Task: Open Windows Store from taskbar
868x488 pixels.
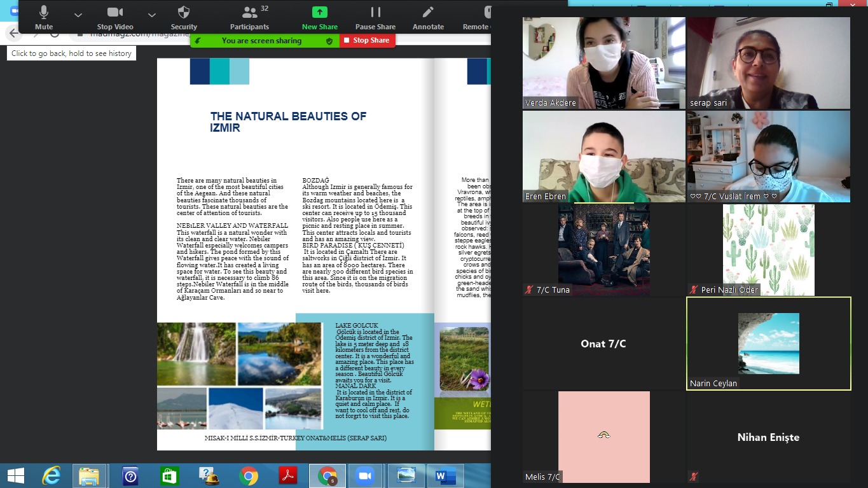Action: click(170, 475)
